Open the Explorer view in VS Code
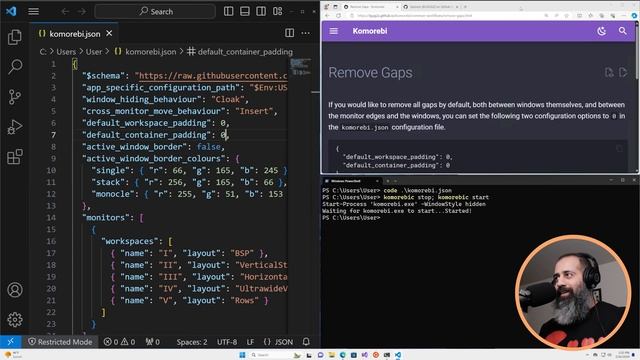This screenshot has width=640, height=360. click(15, 37)
